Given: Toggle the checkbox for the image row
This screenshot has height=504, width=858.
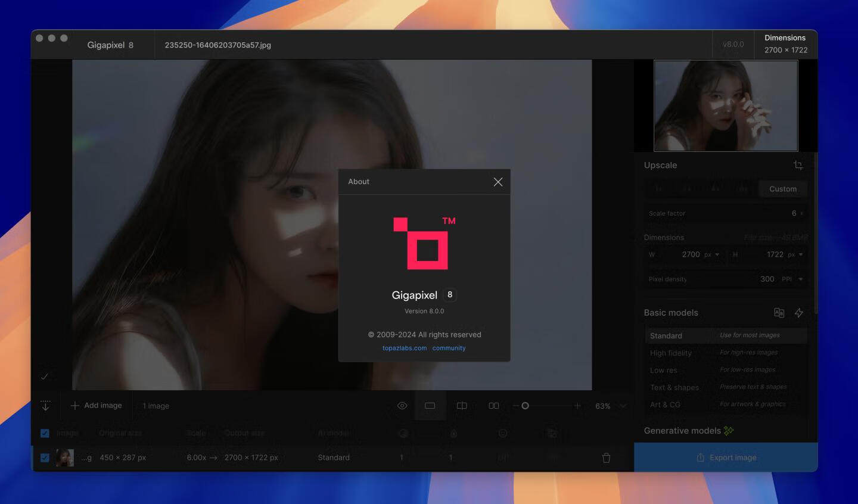Looking at the screenshot, I should pyautogui.click(x=45, y=458).
